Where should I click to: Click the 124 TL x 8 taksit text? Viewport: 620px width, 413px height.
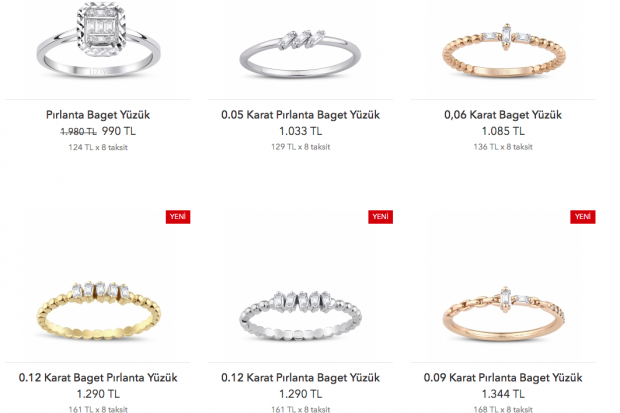98,147
